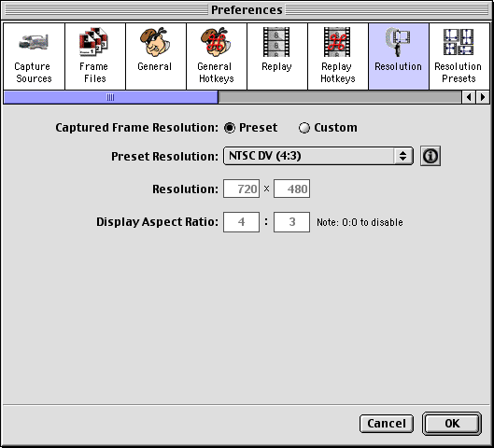Select the Preset radio button
The width and height of the screenshot is (494, 448).
(x=230, y=128)
